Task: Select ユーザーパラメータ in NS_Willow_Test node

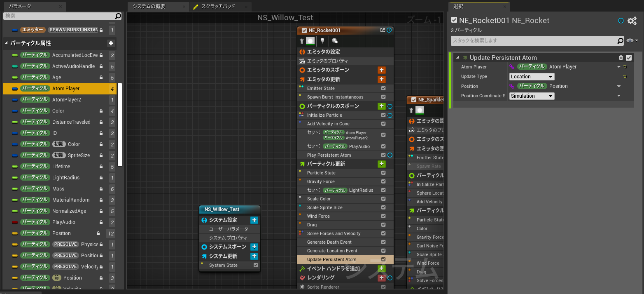Action: pyautogui.click(x=229, y=229)
